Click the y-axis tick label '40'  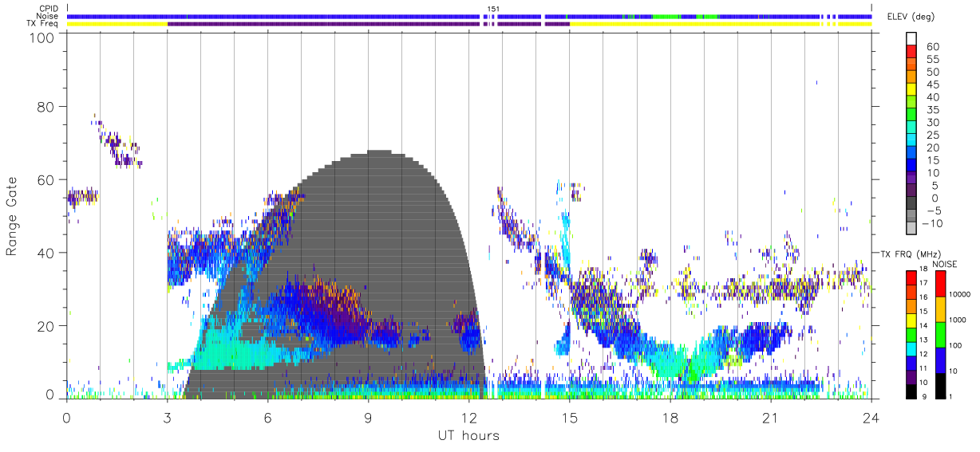click(48, 253)
